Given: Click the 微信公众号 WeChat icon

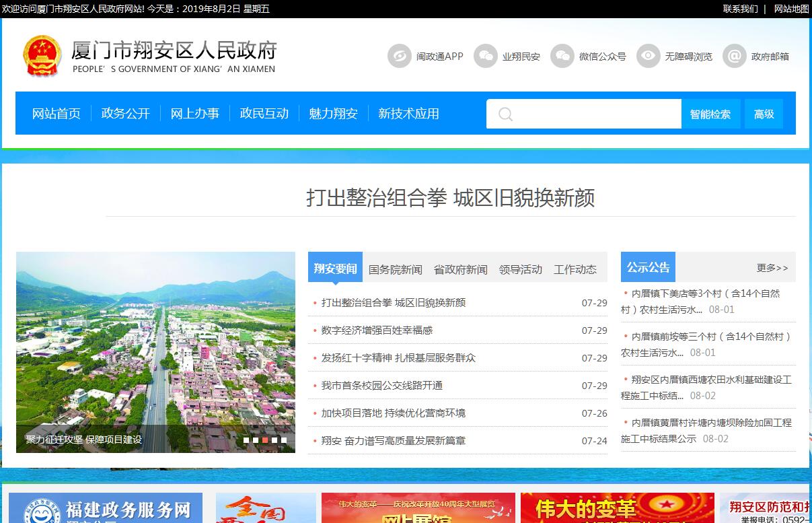Looking at the screenshot, I should (x=562, y=56).
